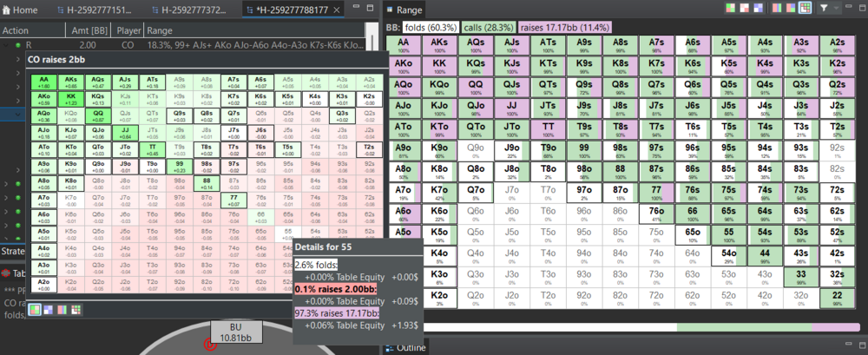
Task: Collapse the R 2.00 CO action row
Action: (x=6, y=43)
